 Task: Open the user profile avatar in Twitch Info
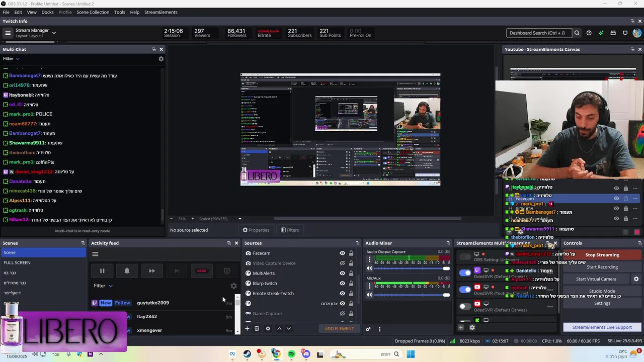click(x=637, y=33)
